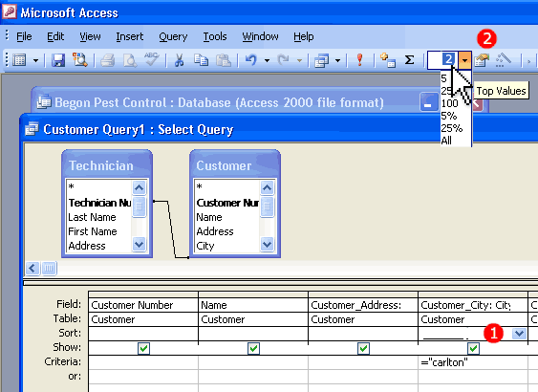Image resolution: width=538 pixels, height=392 pixels.
Task: Click the Customer Number Field cell in grid
Action: click(x=143, y=305)
